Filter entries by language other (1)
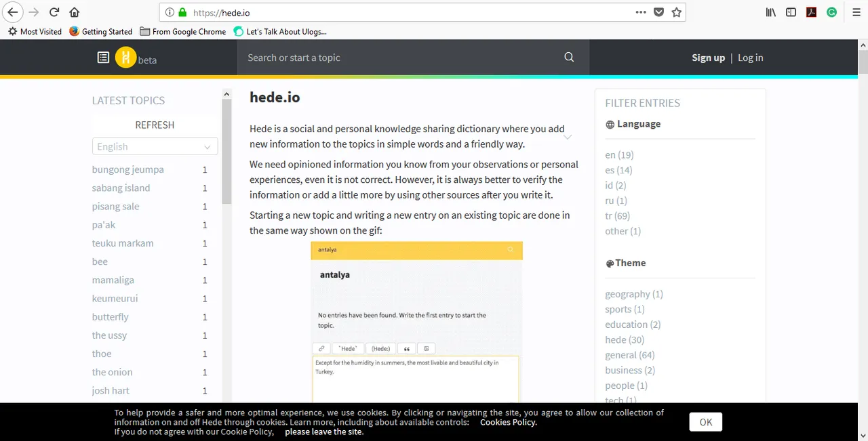 click(x=623, y=231)
